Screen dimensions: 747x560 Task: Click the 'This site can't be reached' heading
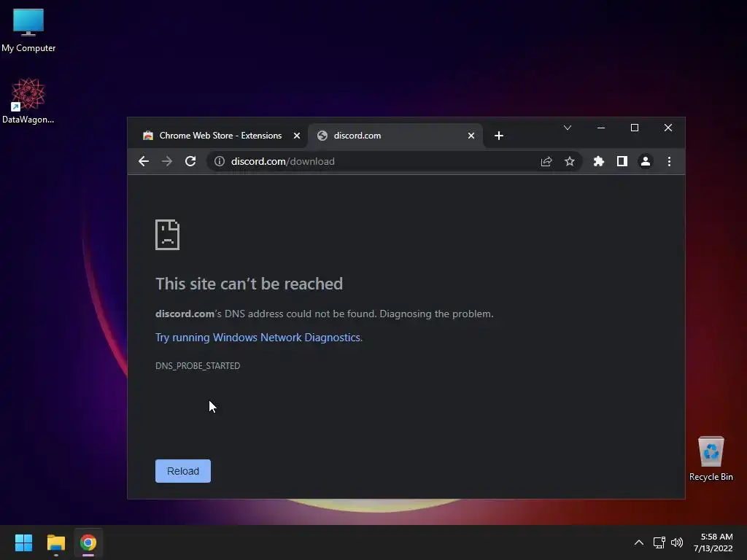249,284
